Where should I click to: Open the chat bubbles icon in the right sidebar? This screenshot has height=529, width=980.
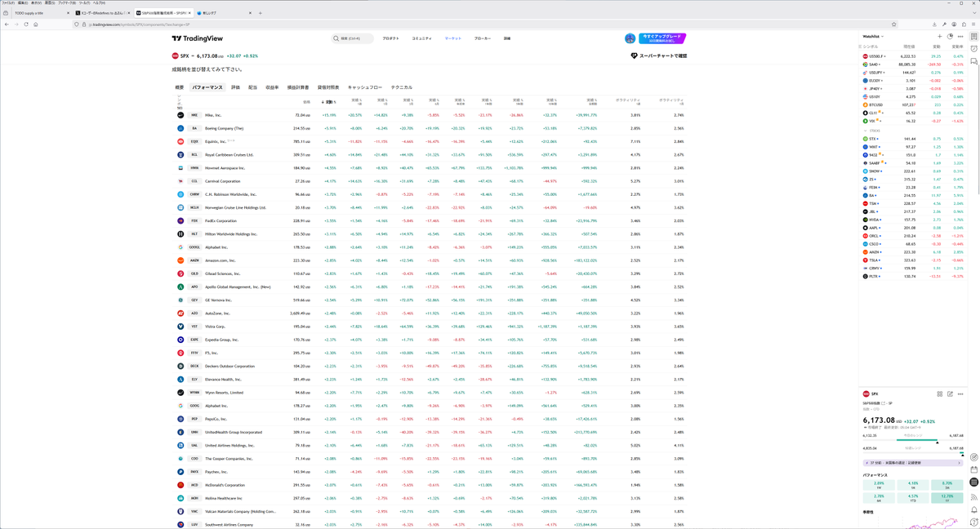pyautogui.click(x=974, y=62)
